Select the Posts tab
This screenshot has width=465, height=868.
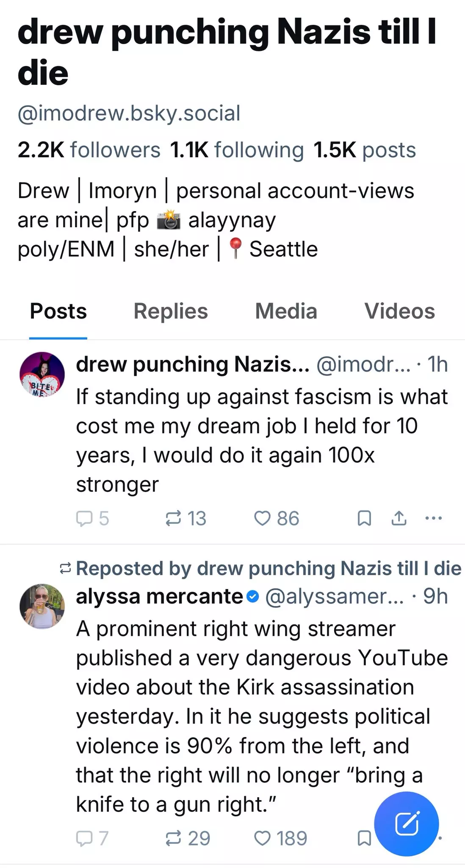(58, 311)
